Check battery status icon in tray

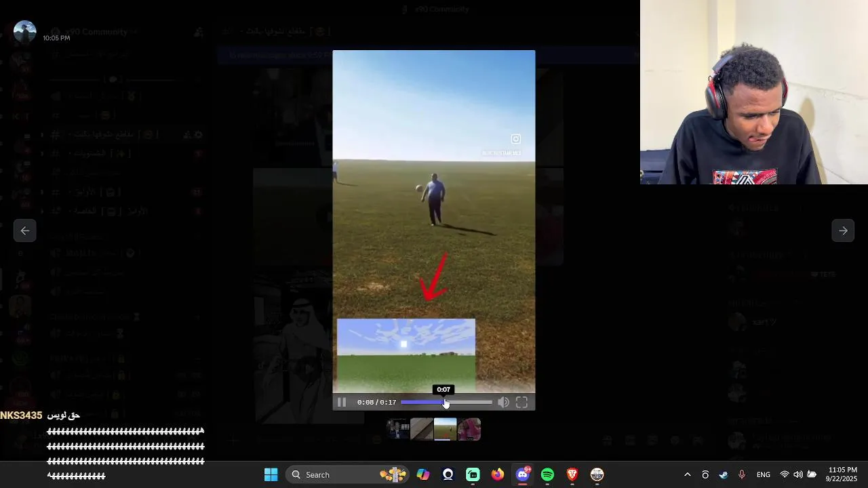pyautogui.click(x=812, y=474)
